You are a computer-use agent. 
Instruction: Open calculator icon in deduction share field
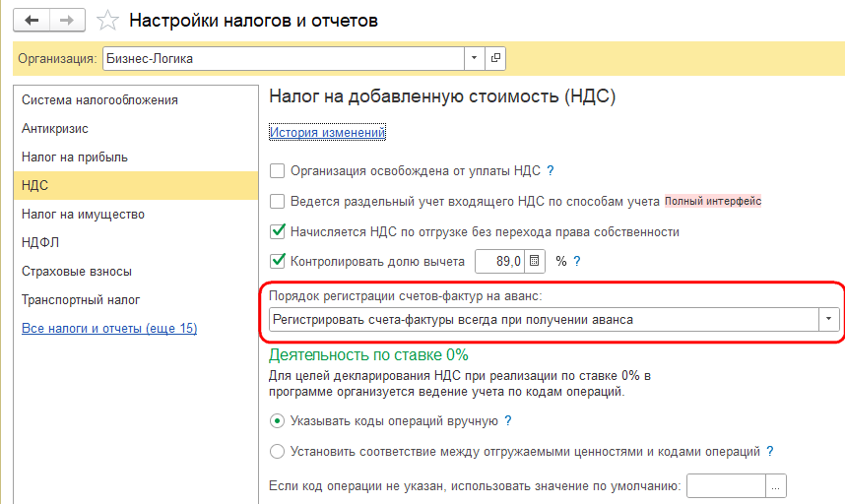click(534, 261)
